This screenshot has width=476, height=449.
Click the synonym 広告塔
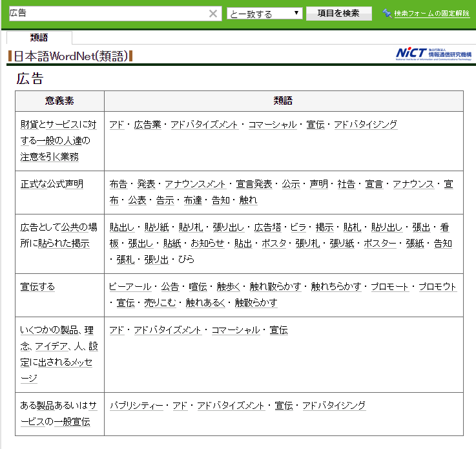(x=268, y=227)
